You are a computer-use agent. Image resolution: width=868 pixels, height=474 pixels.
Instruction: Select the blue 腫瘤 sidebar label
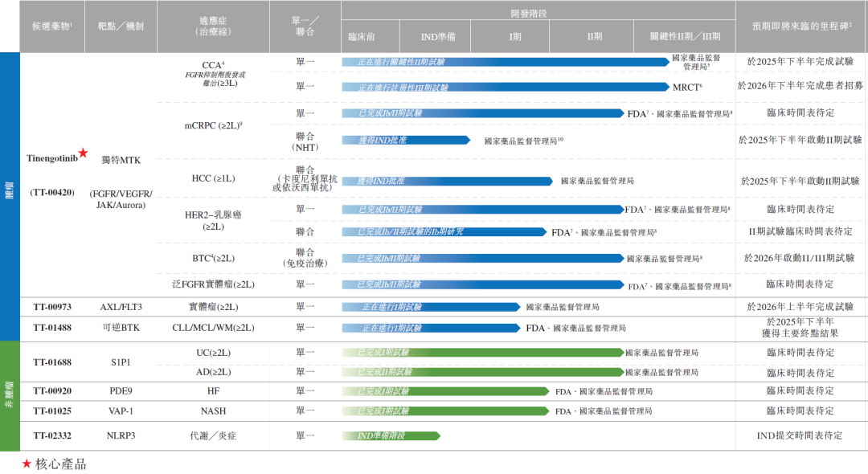click(x=9, y=196)
